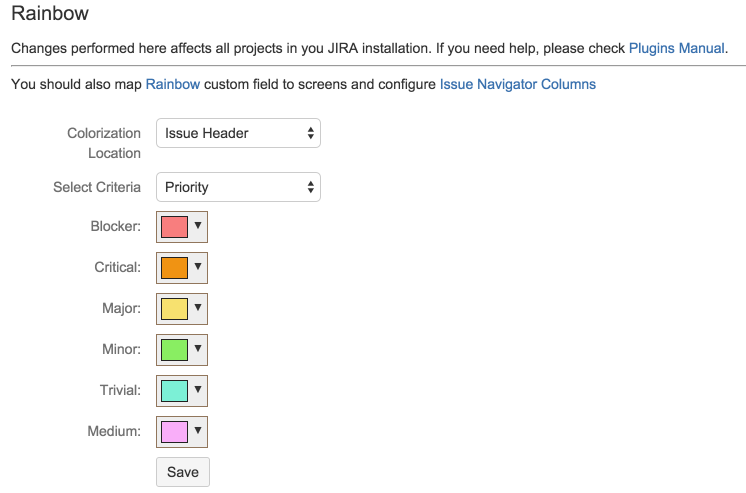Click the Medium pink color swatch

175,432
